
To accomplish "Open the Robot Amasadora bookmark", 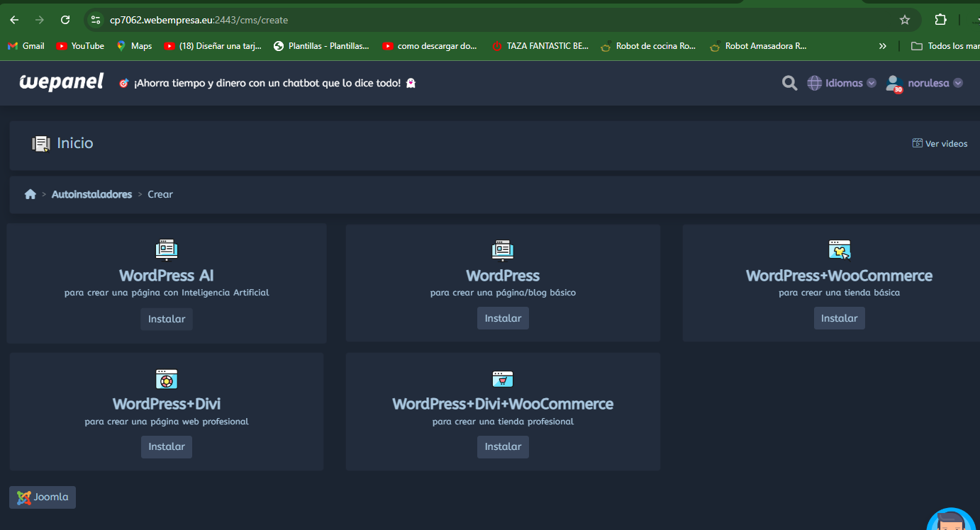I will tap(758, 46).
